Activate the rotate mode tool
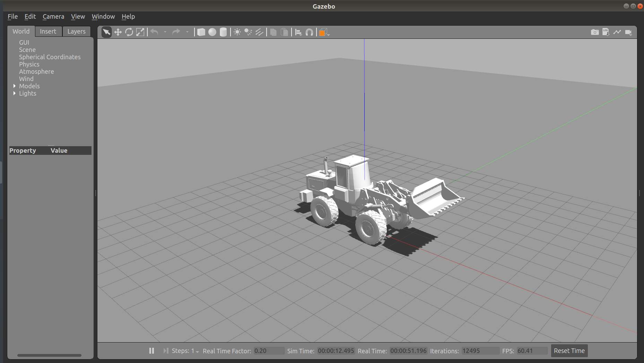 [129, 32]
